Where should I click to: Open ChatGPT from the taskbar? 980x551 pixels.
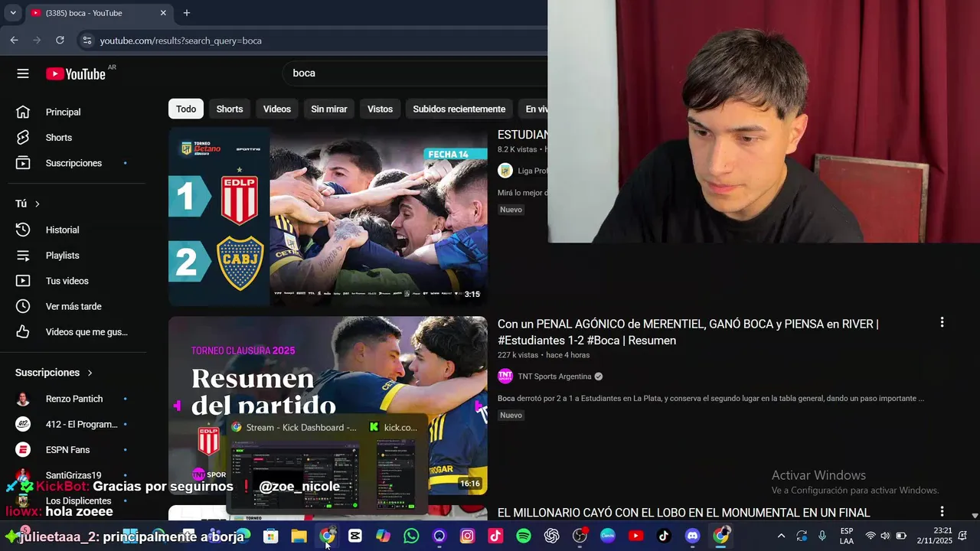coord(552,536)
